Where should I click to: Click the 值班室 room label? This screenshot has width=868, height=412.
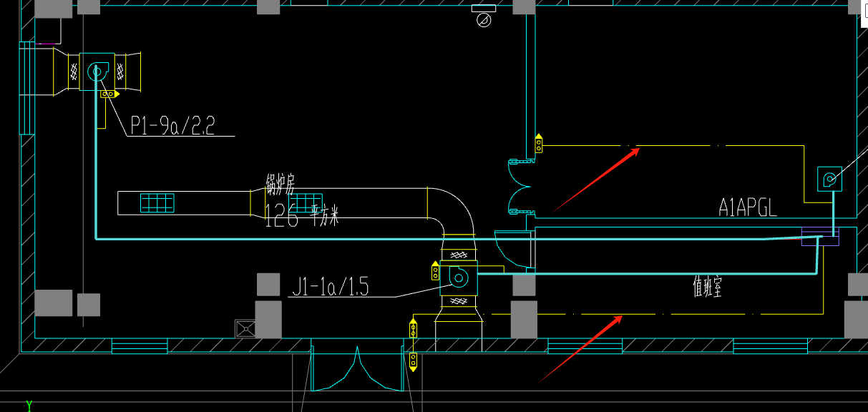(x=707, y=288)
